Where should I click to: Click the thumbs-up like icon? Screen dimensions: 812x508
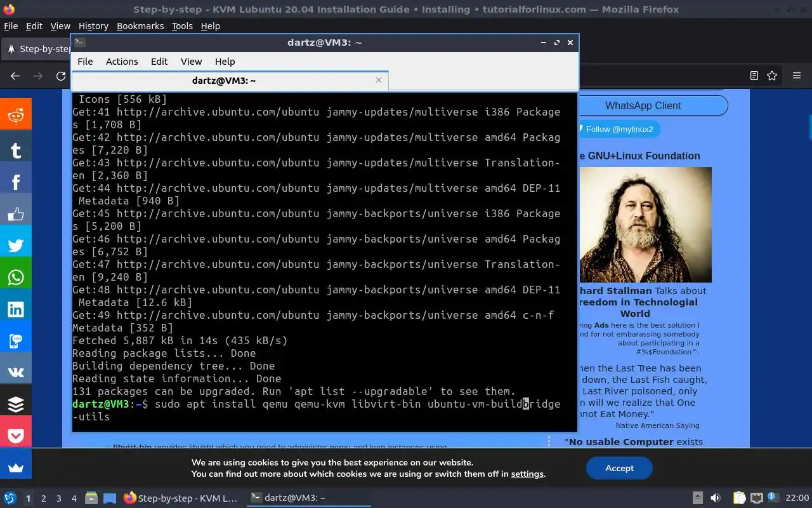15,214
